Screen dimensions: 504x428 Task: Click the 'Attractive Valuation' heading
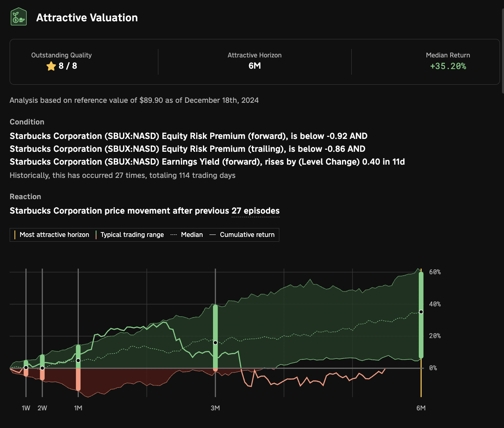87,18
